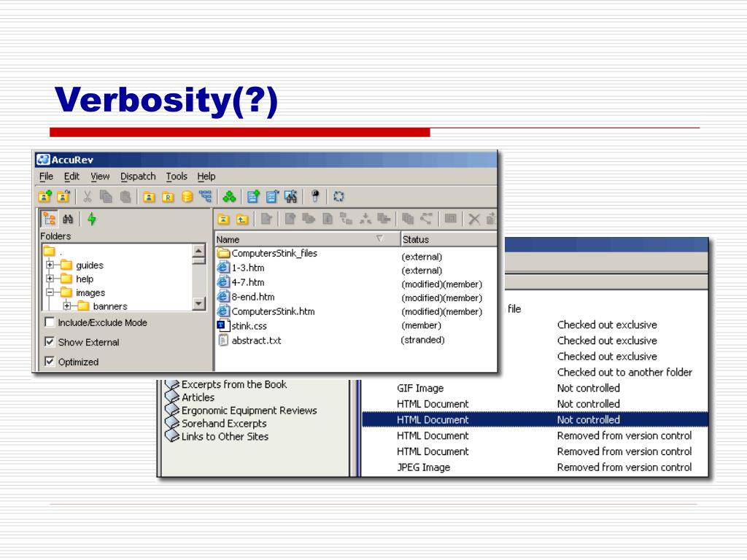The image size is (747, 560).
Task: Select the GIF Image row in back window
Action: pyautogui.click(x=535, y=388)
